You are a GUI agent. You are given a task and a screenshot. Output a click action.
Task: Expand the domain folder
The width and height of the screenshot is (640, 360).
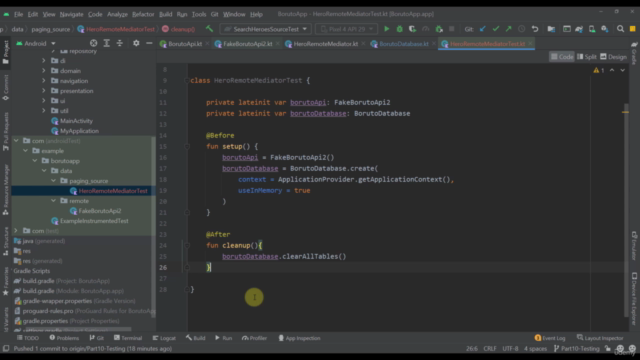click(x=44, y=71)
